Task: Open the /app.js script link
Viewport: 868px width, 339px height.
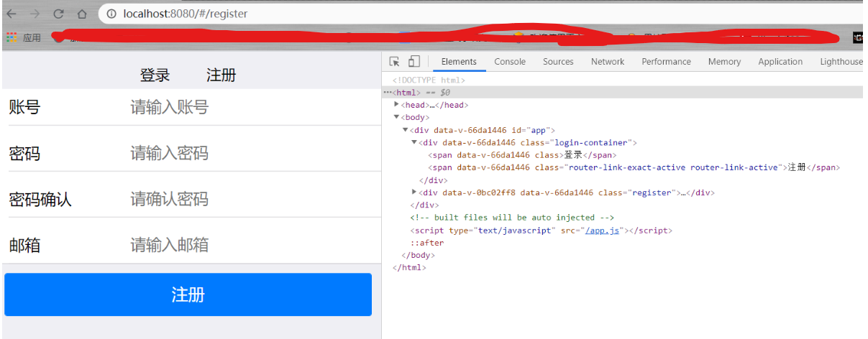Action: (x=603, y=231)
